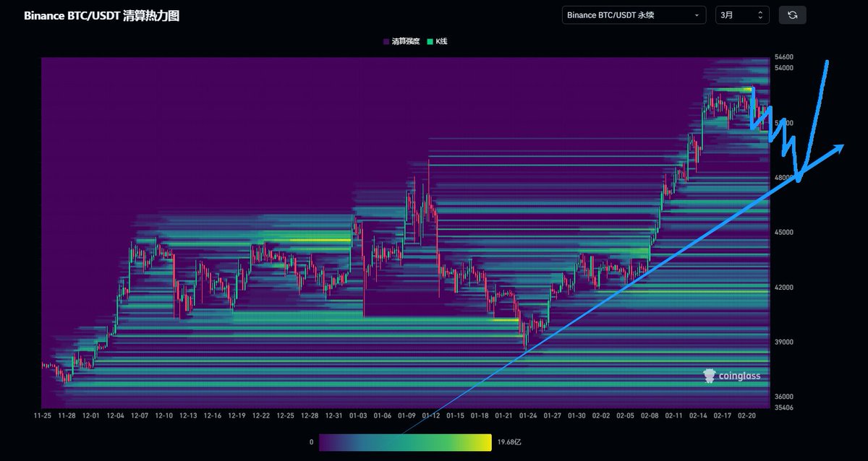The image size is (868, 461).
Task: Click the 01-03 date axis label
Action: [358, 415]
